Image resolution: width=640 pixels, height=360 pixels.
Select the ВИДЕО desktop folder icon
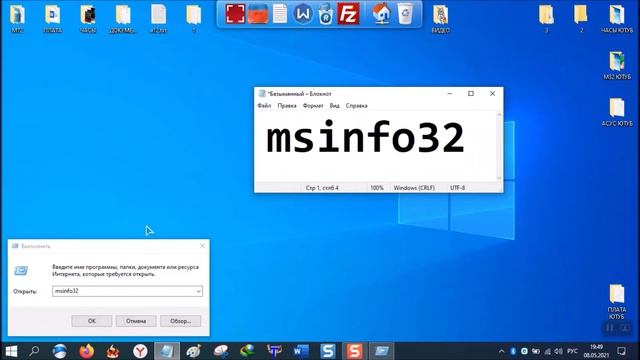(441, 19)
